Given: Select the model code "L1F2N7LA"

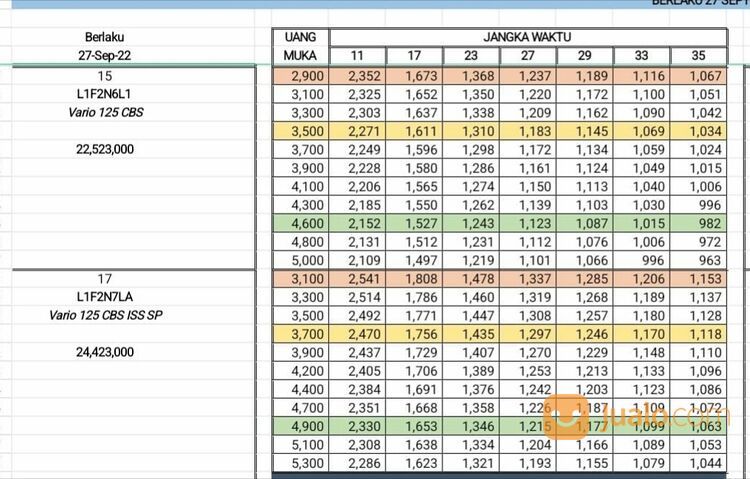Looking at the screenshot, I should point(104,297).
